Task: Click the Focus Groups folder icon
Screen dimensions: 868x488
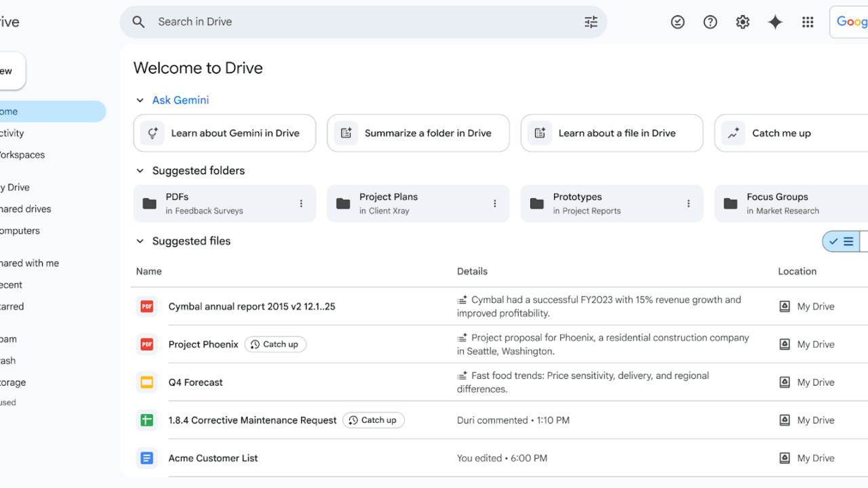Action: coord(730,203)
